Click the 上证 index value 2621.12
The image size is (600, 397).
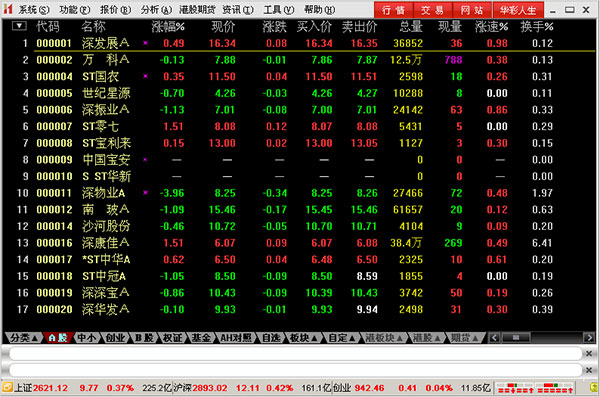pyautogui.click(x=50, y=388)
